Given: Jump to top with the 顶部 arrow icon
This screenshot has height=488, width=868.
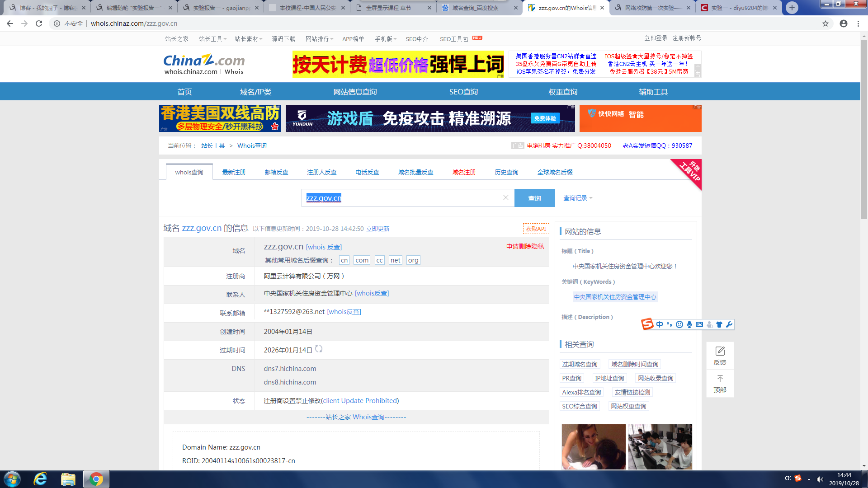Looking at the screenshot, I should (720, 379).
